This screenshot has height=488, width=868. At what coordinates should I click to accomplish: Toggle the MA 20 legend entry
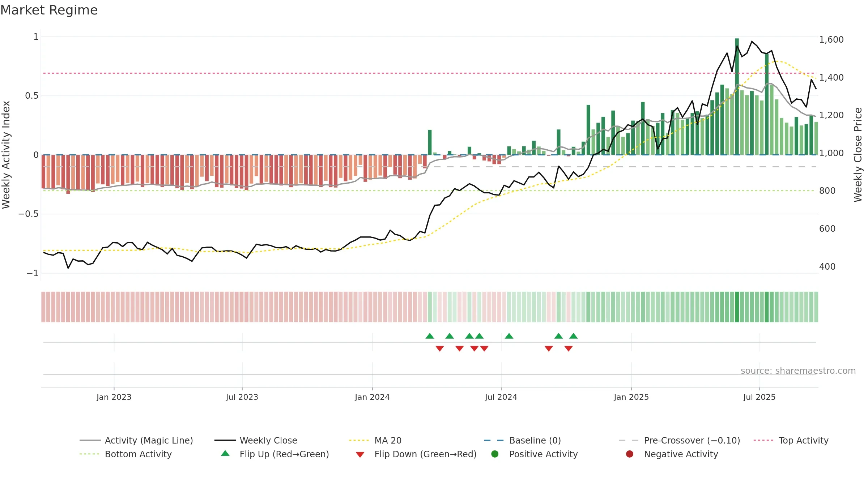[375, 440]
